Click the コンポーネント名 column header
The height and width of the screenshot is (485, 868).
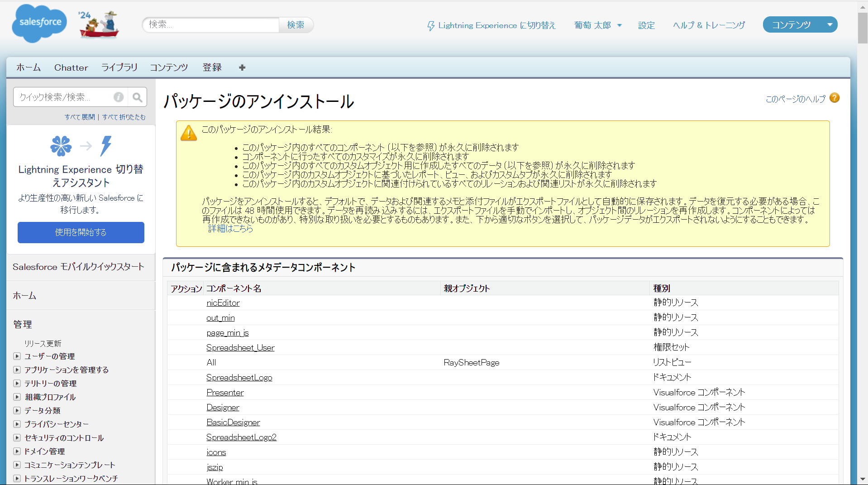(x=234, y=288)
